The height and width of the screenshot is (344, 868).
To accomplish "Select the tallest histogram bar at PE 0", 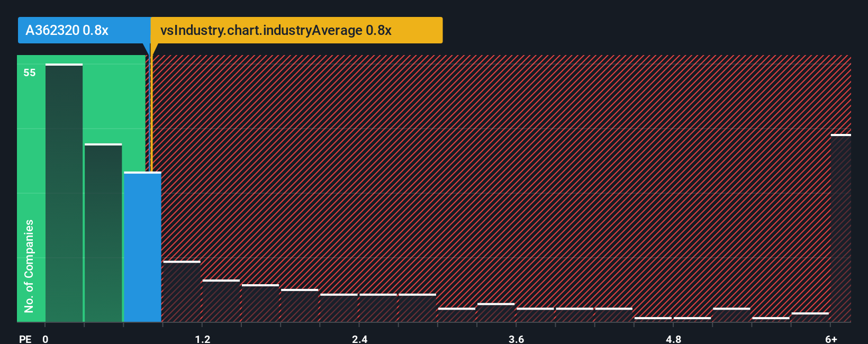I will (64, 193).
